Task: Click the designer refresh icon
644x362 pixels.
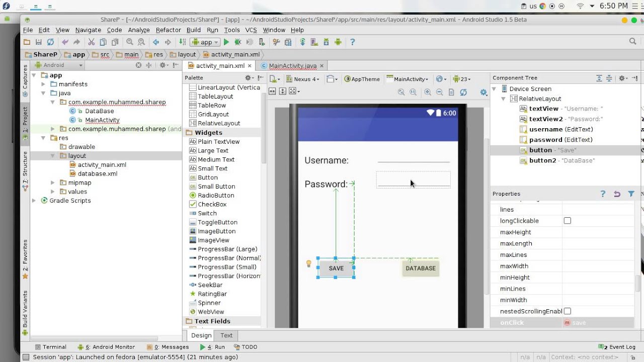Action: point(463,92)
